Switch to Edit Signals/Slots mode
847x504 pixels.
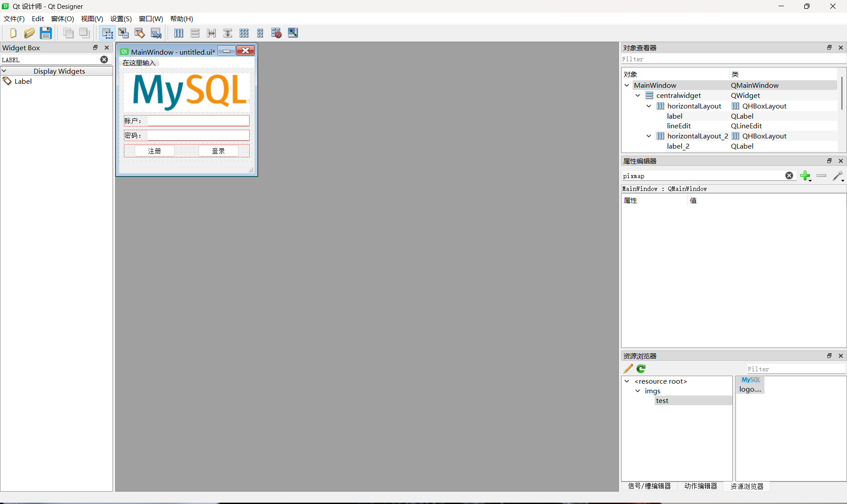point(124,33)
